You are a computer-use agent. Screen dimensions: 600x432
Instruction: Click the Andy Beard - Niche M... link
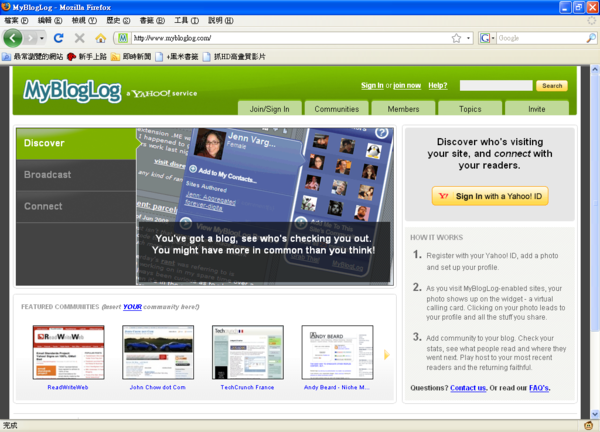pos(337,387)
